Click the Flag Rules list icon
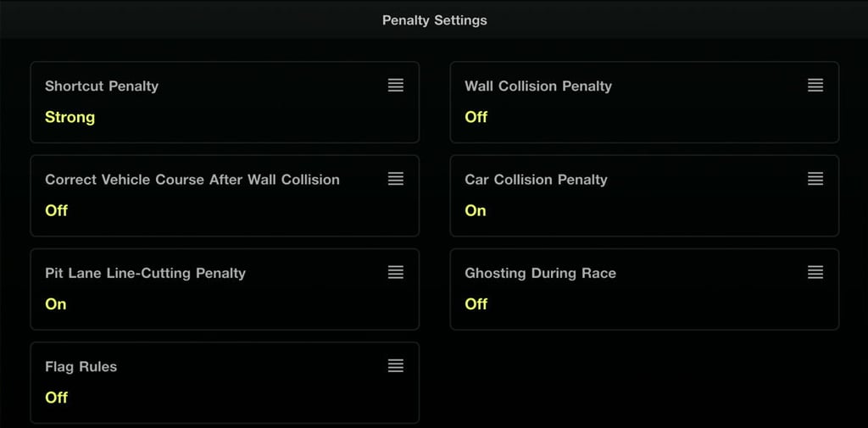This screenshot has height=428, width=868. click(396, 365)
